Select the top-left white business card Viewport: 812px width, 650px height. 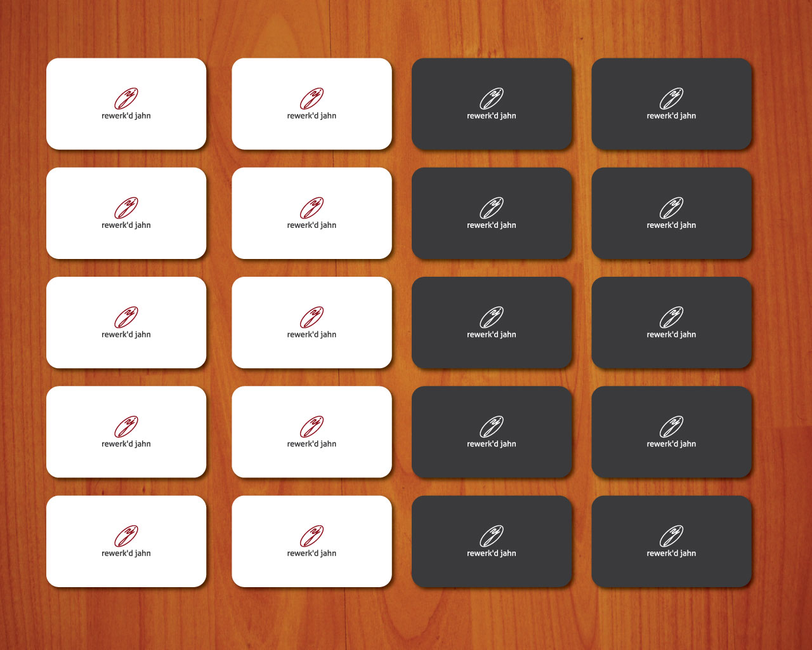pyautogui.click(x=126, y=103)
